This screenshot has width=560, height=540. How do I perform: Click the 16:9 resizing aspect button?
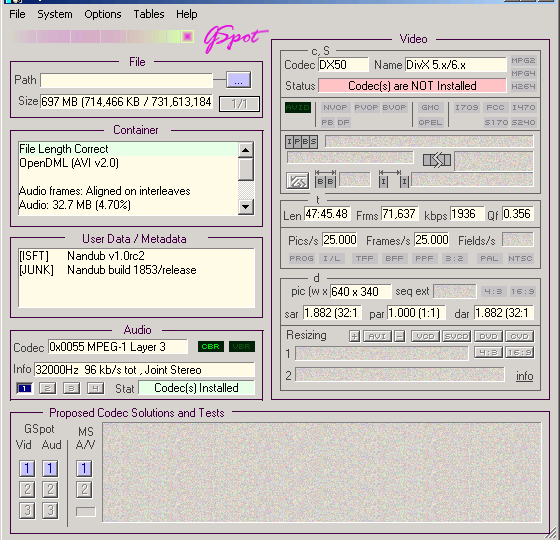[519, 352]
